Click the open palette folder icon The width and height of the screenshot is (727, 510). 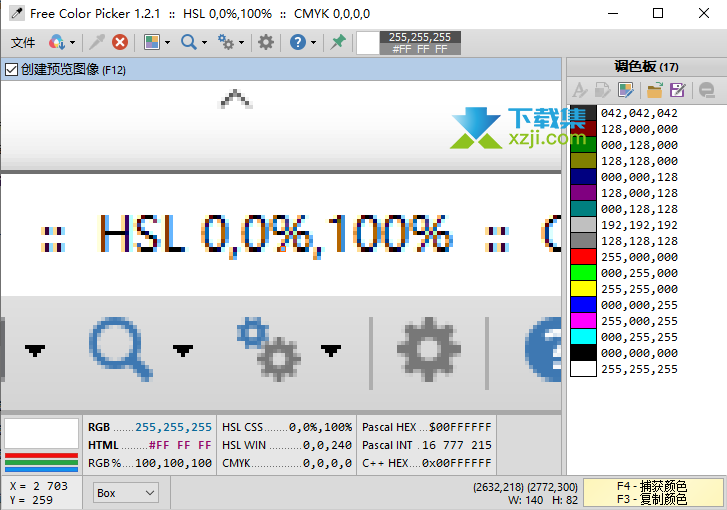[655, 90]
